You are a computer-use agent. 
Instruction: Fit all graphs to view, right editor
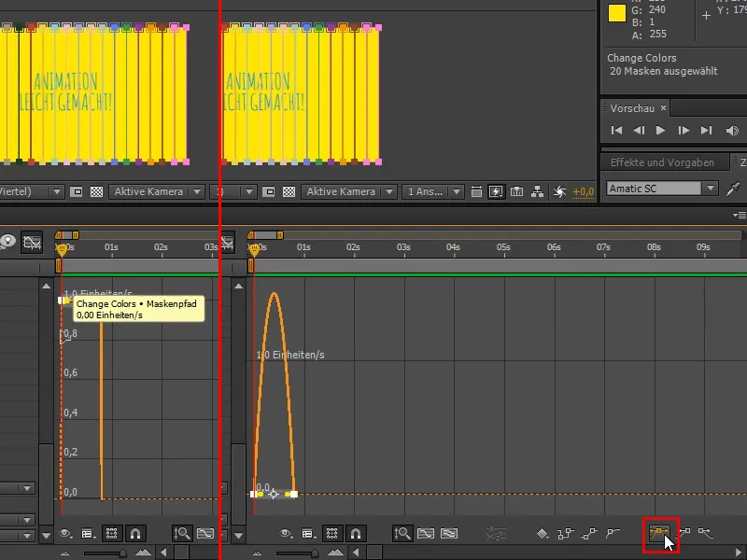tap(449, 533)
